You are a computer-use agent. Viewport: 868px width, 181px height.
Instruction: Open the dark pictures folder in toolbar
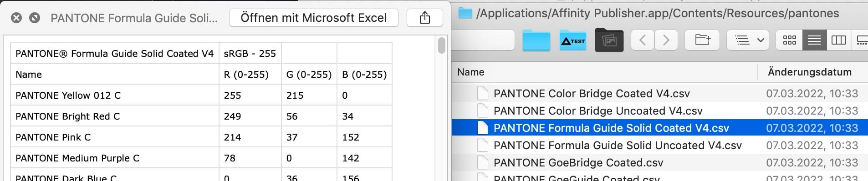point(609,40)
